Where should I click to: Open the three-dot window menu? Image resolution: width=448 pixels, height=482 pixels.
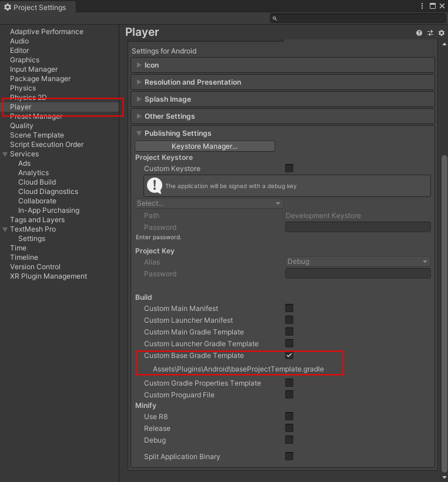(422, 6)
